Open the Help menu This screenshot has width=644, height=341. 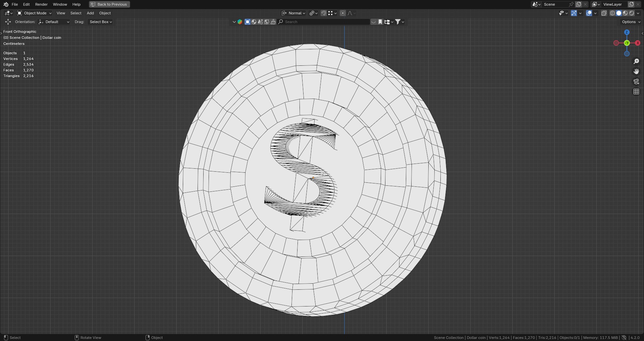coord(76,4)
